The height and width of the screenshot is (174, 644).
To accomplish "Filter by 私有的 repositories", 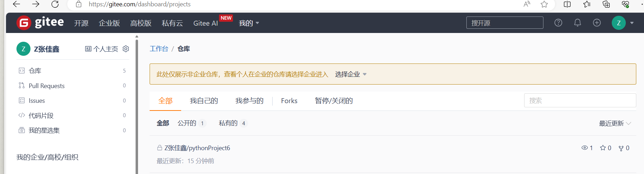I will (228, 123).
